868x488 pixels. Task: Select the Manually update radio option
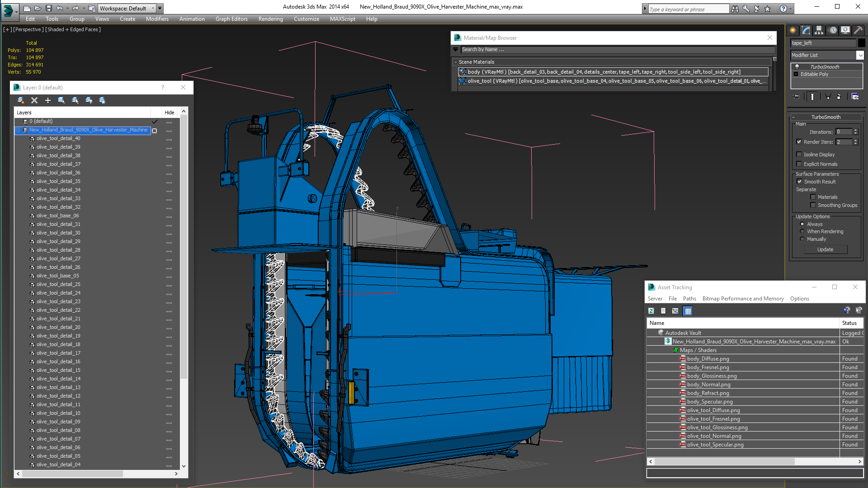tap(802, 239)
